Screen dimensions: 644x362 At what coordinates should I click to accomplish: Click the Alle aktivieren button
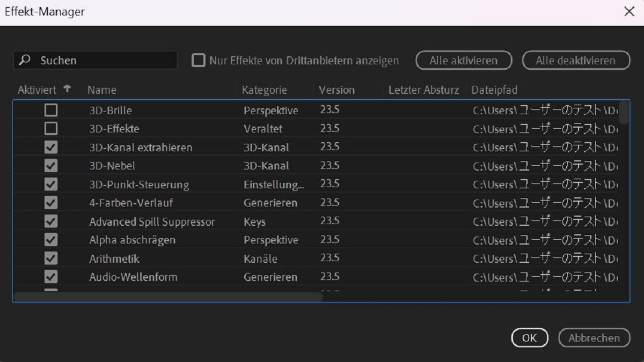[x=464, y=60]
